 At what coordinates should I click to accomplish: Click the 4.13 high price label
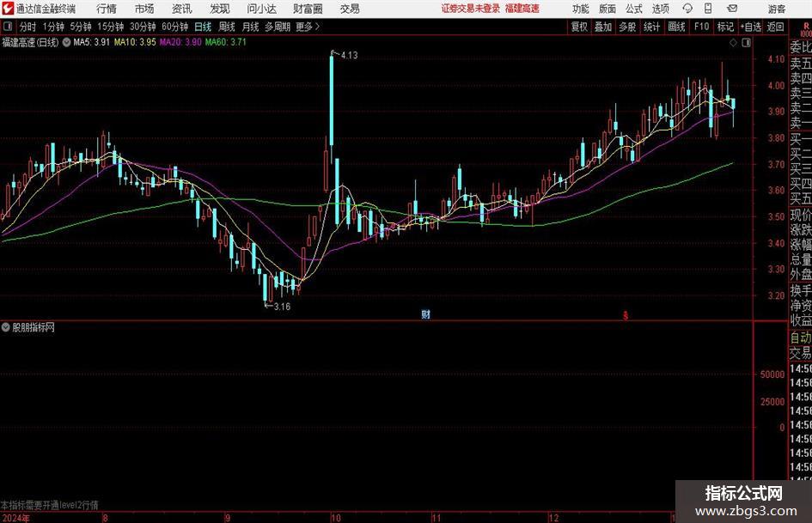tap(349, 56)
